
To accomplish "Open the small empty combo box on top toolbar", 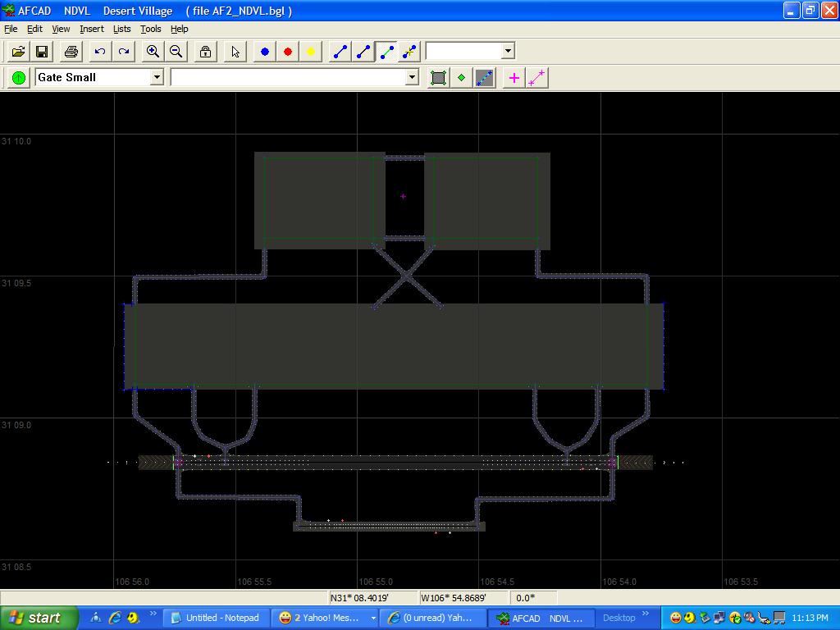I will point(508,51).
